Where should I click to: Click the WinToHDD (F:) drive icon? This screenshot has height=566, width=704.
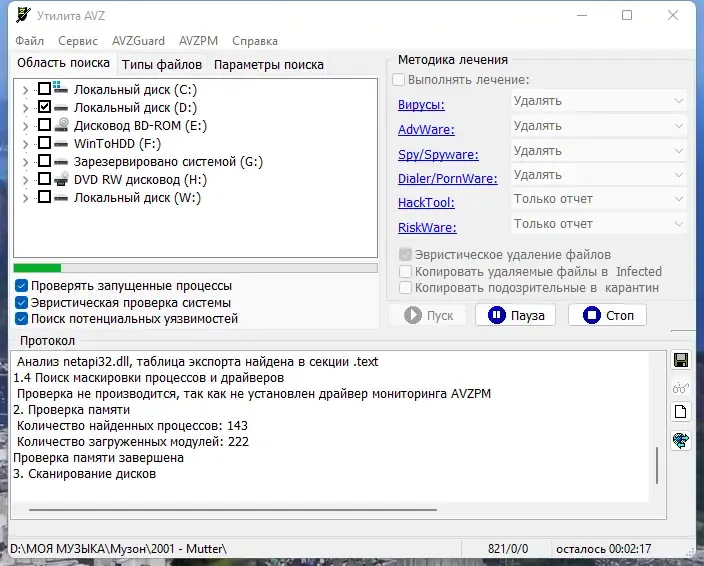(61, 144)
